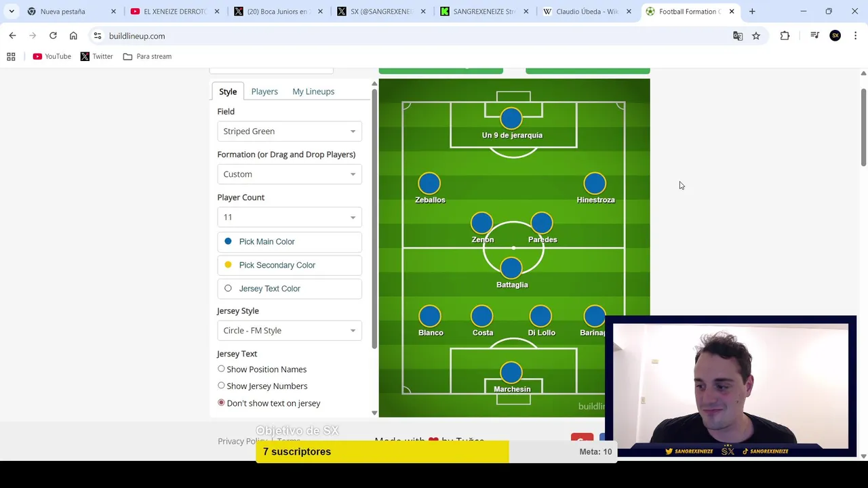Click the Zenon player marker

[x=481, y=223]
